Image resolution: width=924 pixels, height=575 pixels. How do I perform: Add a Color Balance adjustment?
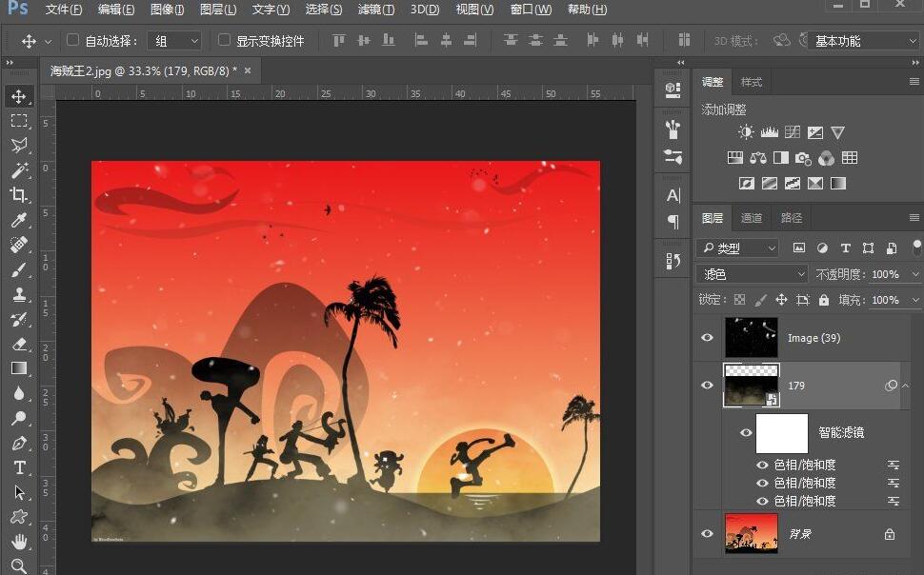point(758,158)
